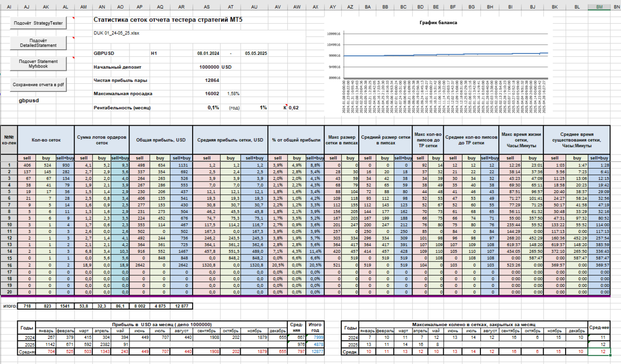The image size is (621, 364).
Task: Click the 'Сред-нее' header cell
Action: coord(599,327)
